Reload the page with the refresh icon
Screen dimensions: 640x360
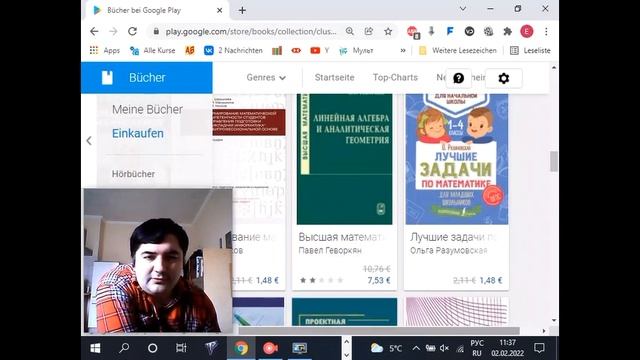[132, 31]
